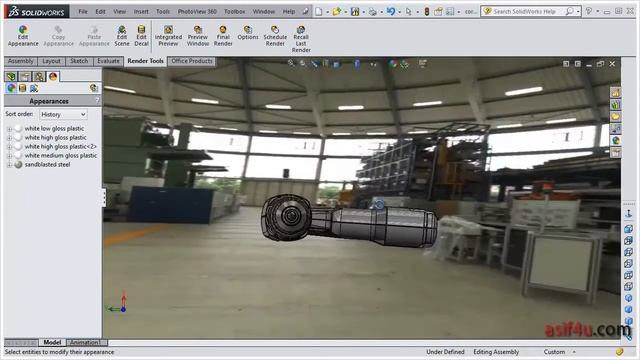Select the white medium gloss plastic sphere swatch
640x360 pixels.
pyautogui.click(x=18, y=156)
